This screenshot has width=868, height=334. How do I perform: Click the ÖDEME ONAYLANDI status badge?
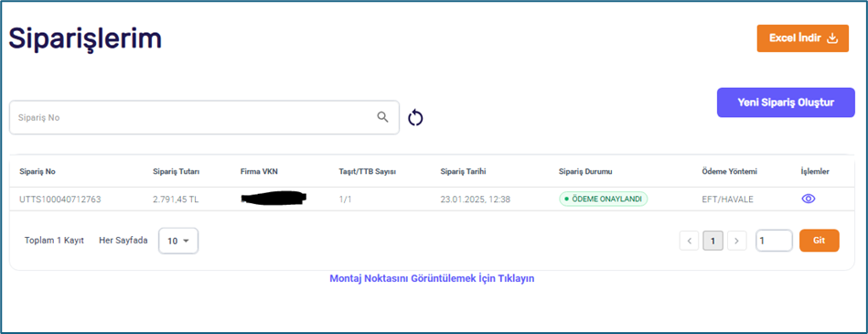pos(604,199)
